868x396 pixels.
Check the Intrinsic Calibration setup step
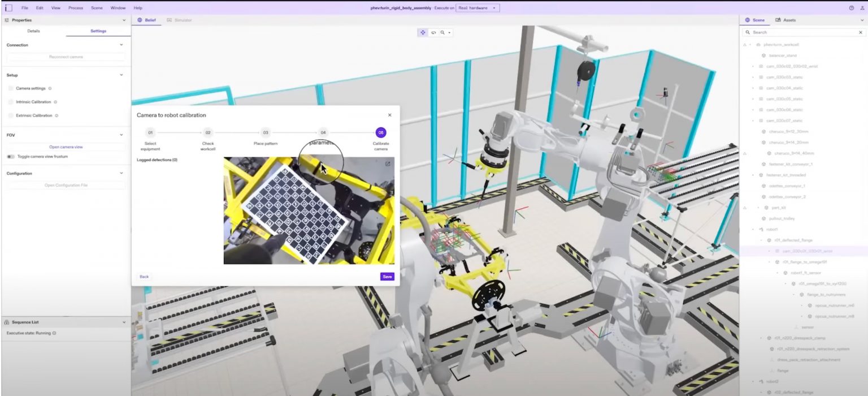click(11, 102)
